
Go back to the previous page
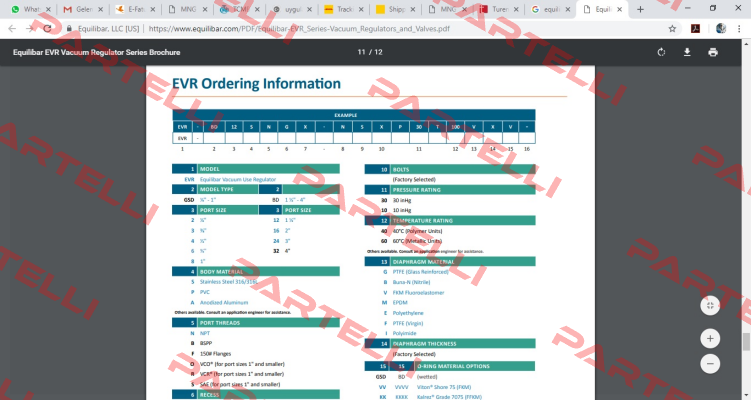point(12,28)
